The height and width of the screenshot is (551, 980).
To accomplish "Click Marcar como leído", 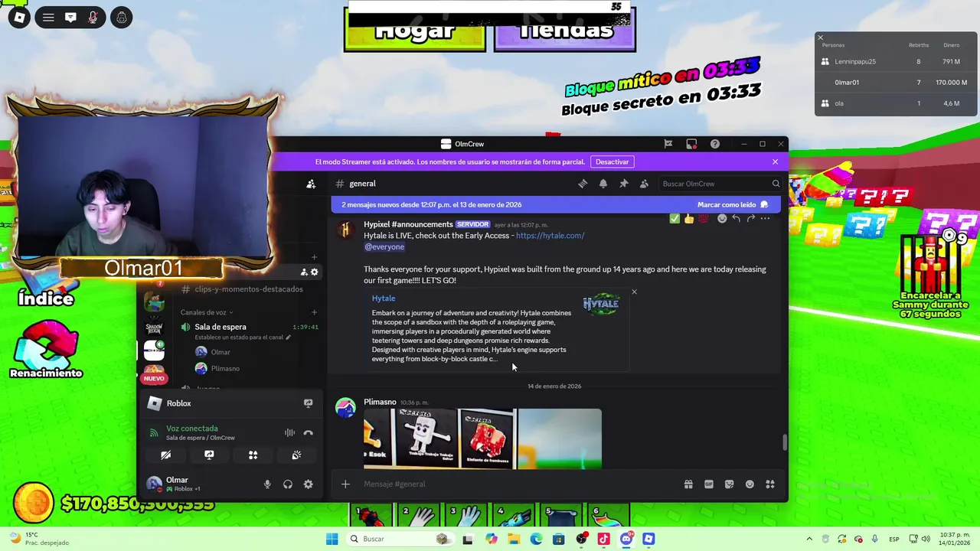I will (x=733, y=204).
